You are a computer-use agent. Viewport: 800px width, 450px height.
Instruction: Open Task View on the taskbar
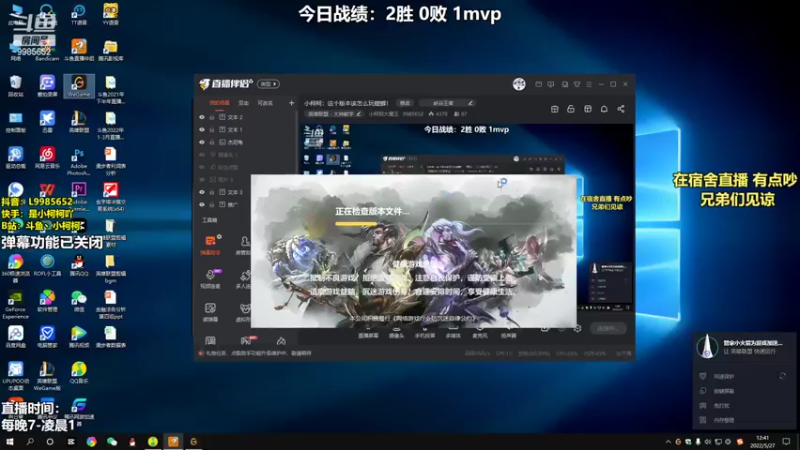pos(71,442)
